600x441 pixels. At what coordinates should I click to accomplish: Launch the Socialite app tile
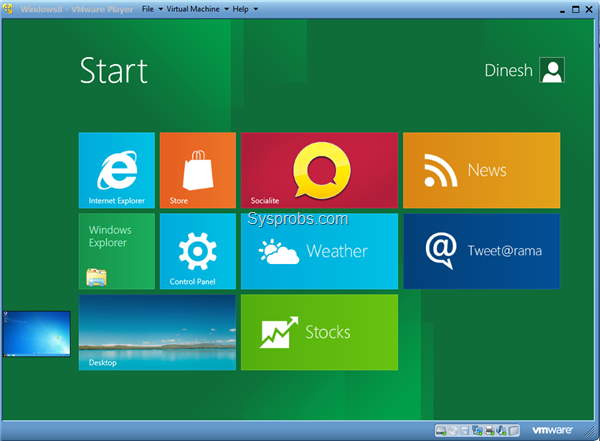point(320,170)
